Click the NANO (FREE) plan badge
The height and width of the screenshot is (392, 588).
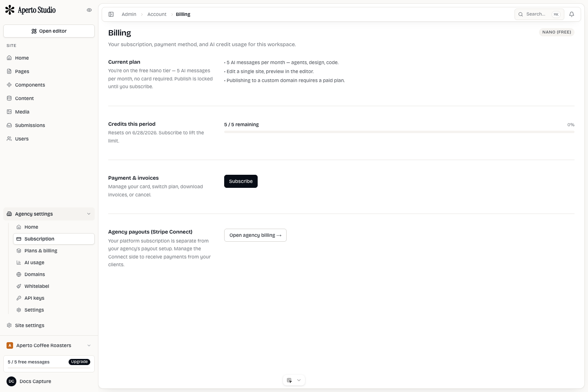coord(557,32)
